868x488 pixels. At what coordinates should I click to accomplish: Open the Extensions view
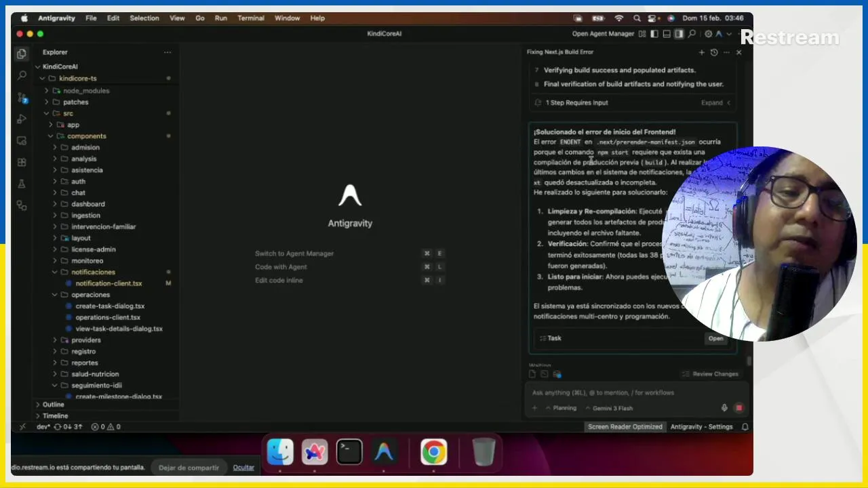pos(22,162)
